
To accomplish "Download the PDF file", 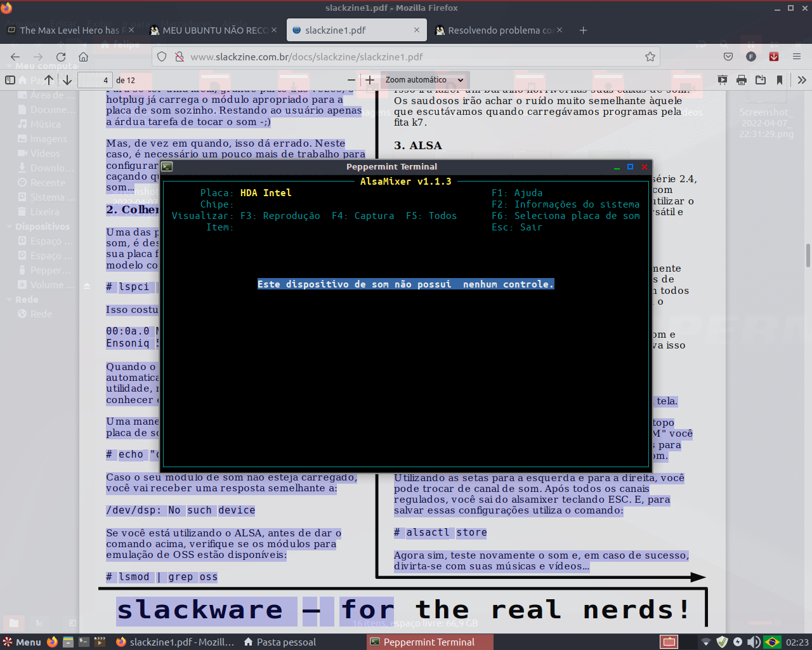I will click(761, 80).
